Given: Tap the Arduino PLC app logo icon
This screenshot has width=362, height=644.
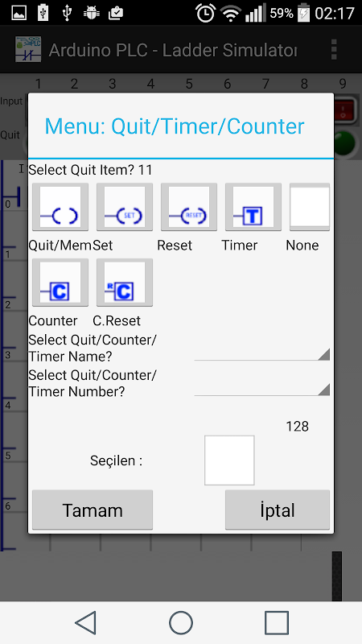Looking at the screenshot, I should point(28,49).
